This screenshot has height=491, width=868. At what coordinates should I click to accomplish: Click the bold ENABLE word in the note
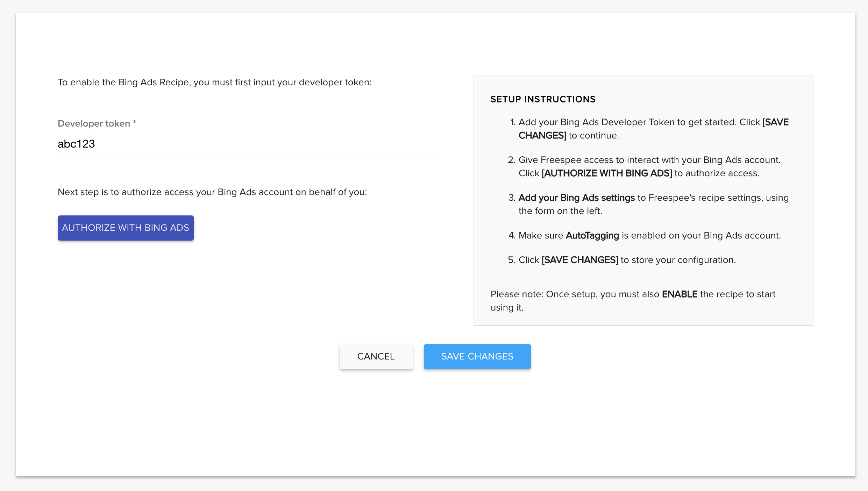click(680, 294)
